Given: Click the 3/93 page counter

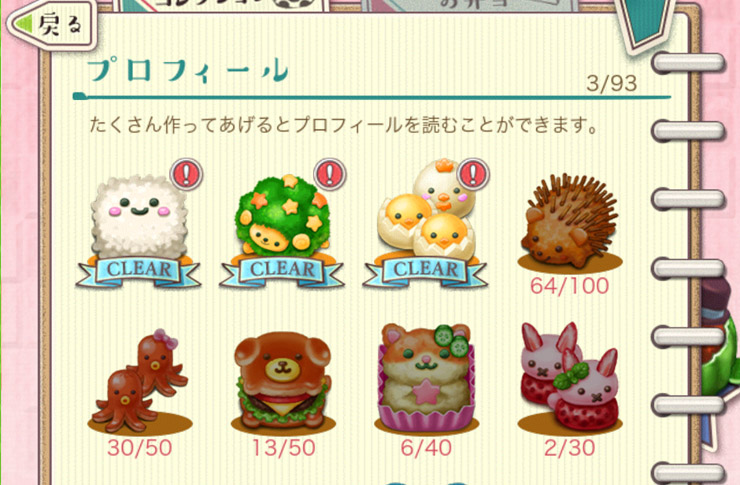Looking at the screenshot, I should (612, 84).
